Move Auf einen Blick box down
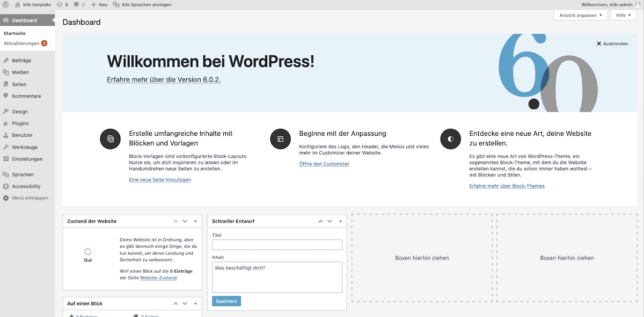The image size is (644, 317). tap(185, 304)
